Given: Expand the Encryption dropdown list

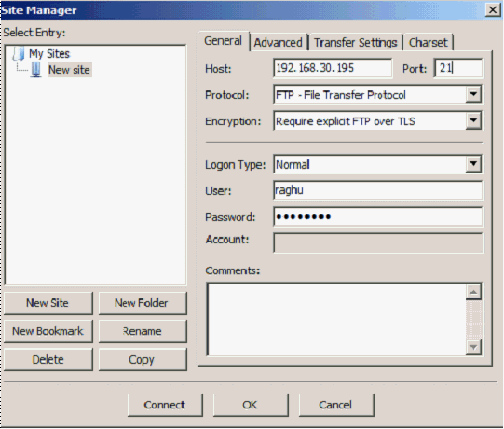Looking at the screenshot, I should [473, 121].
